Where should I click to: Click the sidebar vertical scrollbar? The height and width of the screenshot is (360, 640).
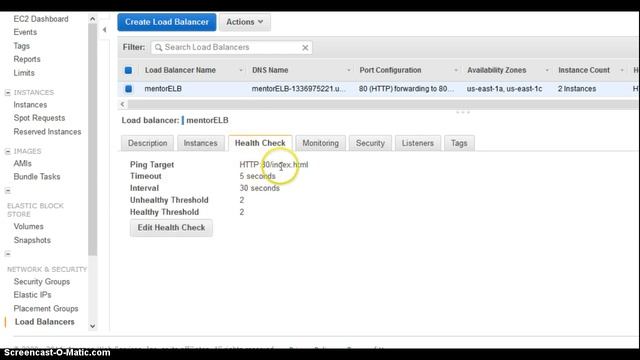(x=92, y=139)
